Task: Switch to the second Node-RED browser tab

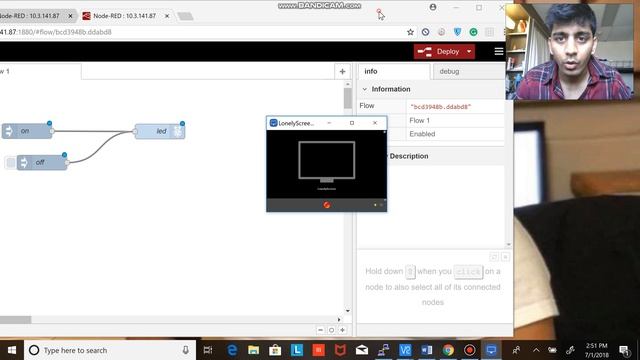Action: 125,16
